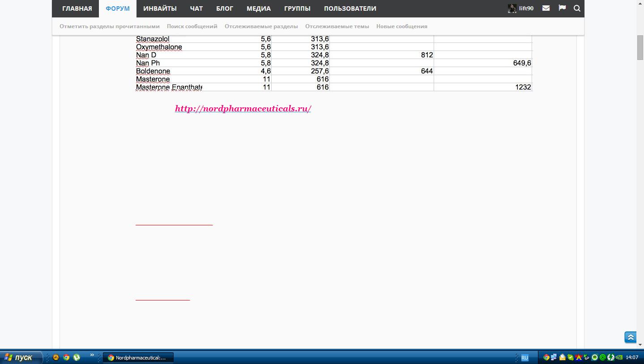644x364 pixels.
Task: Open the messages envelope icon
Action: click(x=546, y=8)
